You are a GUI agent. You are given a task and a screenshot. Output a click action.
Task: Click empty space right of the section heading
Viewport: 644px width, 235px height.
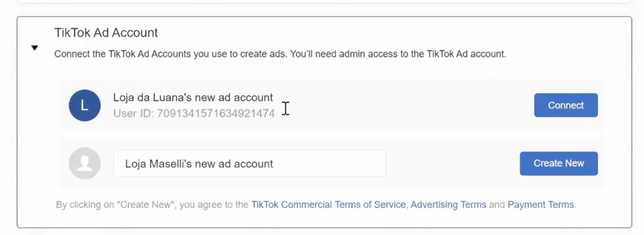coord(392,33)
